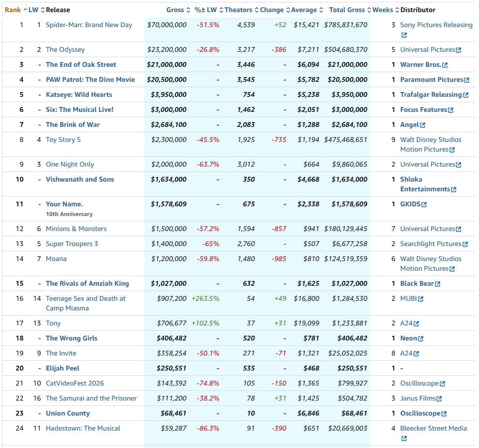This screenshot has height=448, width=479.
Task: Open external link icon in One Night Only row
Action: click(458, 165)
